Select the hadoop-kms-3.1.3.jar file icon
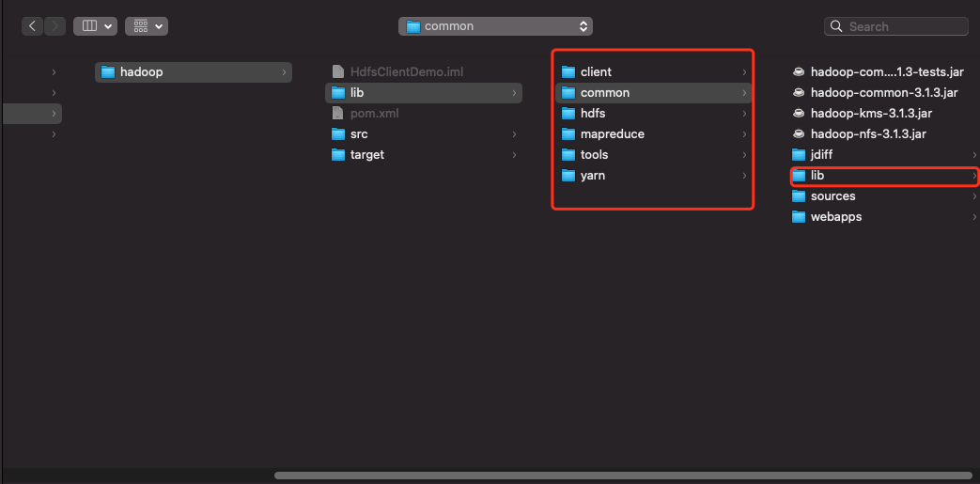 pos(798,113)
